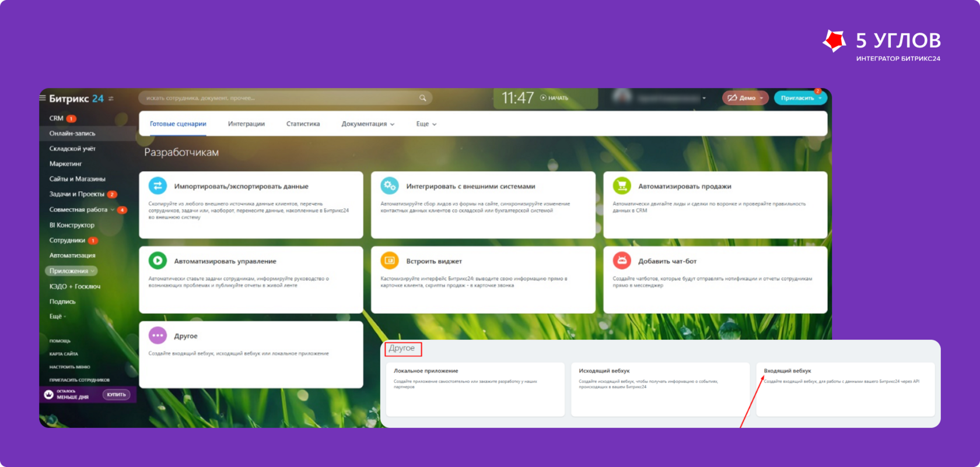The width and height of the screenshot is (980, 467).
Task: Open КЭДО + Госключ section
Action: click(75, 286)
